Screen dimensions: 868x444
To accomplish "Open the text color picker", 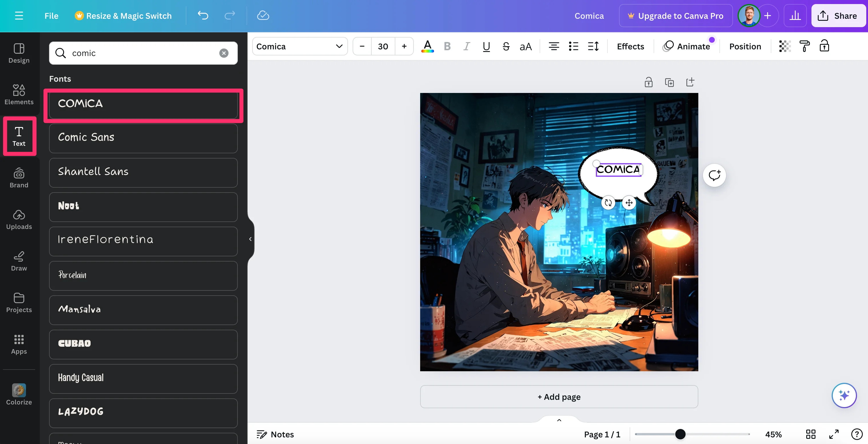I will (427, 46).
